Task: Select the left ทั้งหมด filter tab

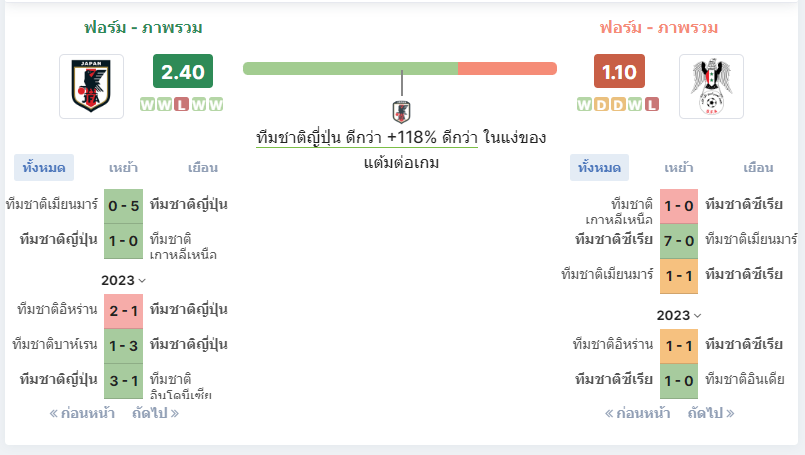Action: 44,167
